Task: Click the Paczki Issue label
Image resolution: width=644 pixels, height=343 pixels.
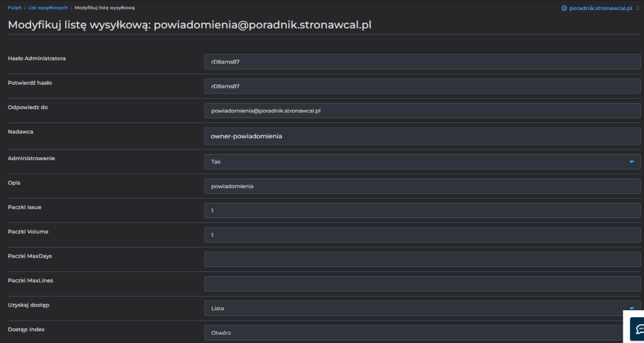Action: tap(25, 207)
